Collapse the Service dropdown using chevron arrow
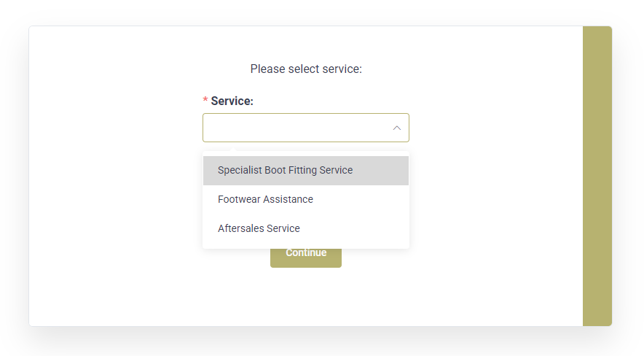644x356 pixels. click(x=397, y=128)
